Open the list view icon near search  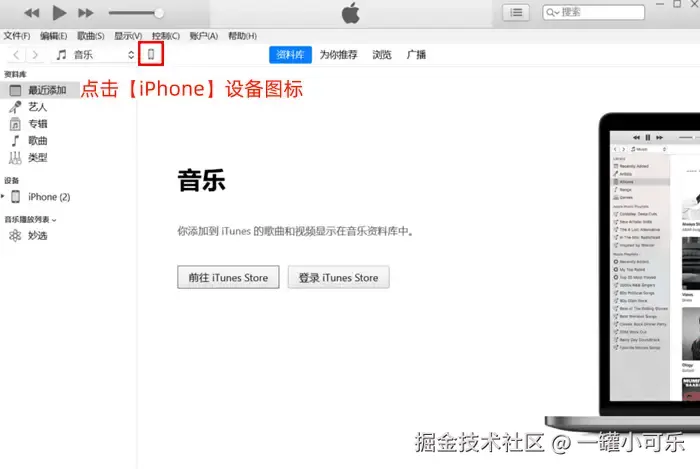pos(516,12)
